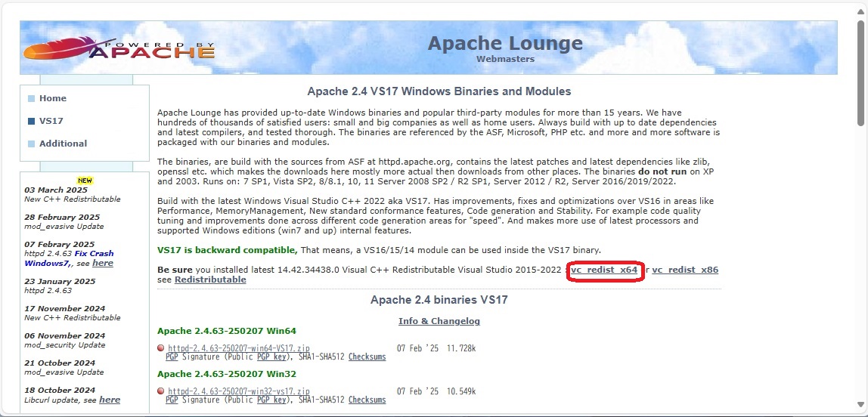Click 'Apache 2.4.63-250207 Win64' heading
The image size is (868, 417).
point(226,331)
